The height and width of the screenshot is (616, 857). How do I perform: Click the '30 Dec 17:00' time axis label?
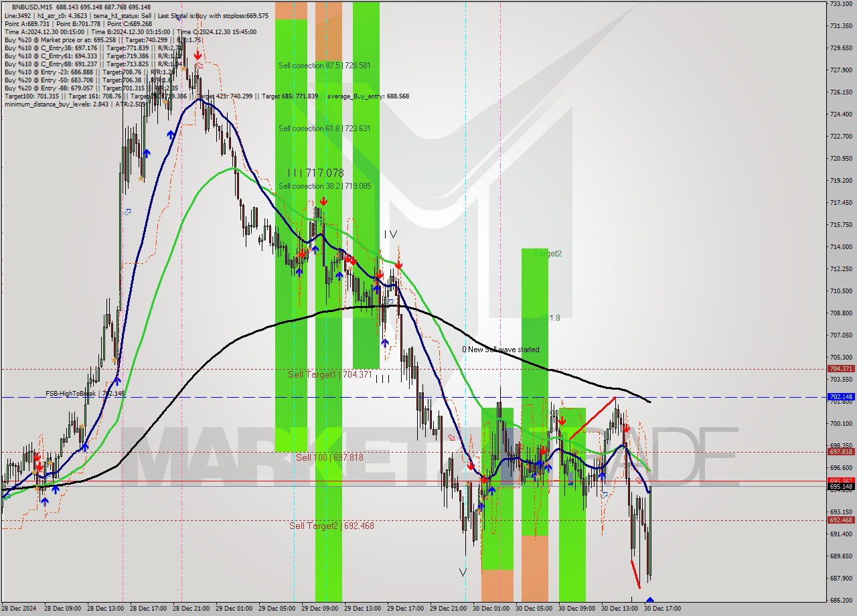pyautogui.click(x=662, y=609)
